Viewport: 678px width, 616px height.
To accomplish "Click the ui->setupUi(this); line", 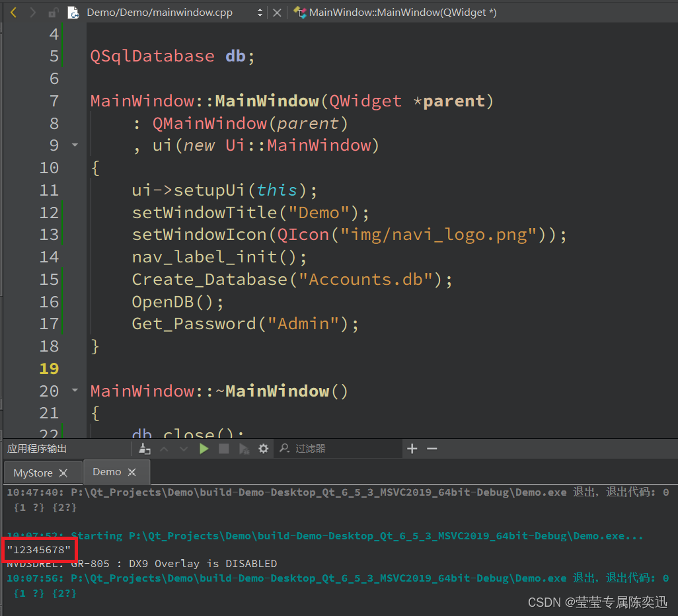I will [225, 190].
